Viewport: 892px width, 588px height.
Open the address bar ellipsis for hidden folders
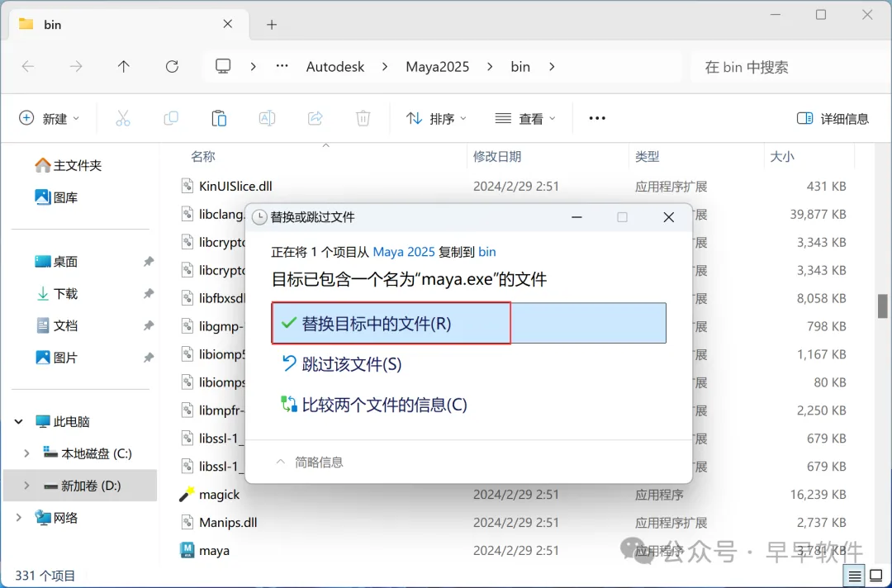tap(282, 67)
